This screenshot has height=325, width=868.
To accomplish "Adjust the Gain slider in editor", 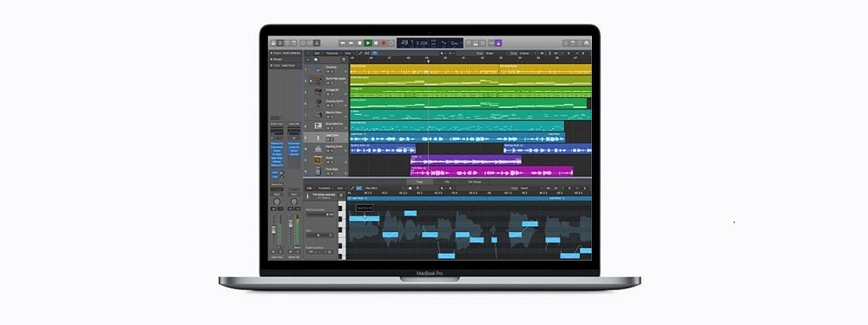I will (x=320, y=235).
